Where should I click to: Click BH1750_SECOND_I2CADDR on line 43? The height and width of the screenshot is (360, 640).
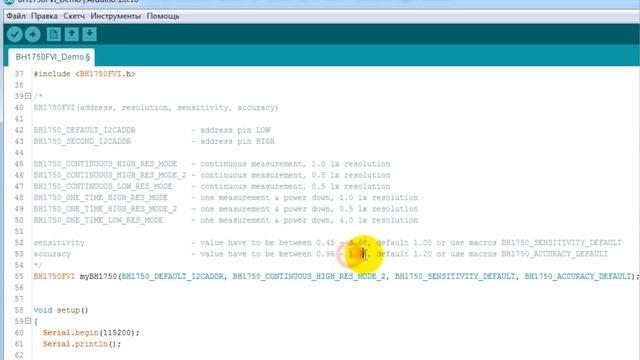(82, 141)
